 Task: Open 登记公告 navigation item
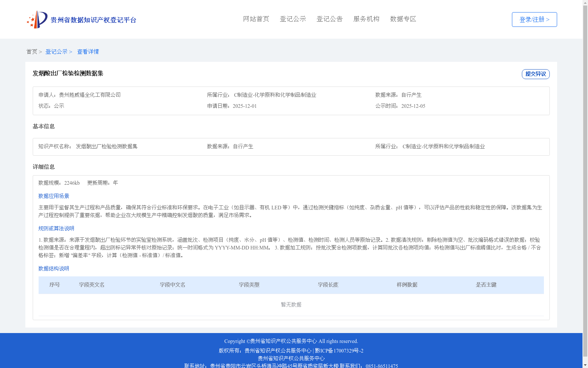pyautogui.click(x=330, y=19)
